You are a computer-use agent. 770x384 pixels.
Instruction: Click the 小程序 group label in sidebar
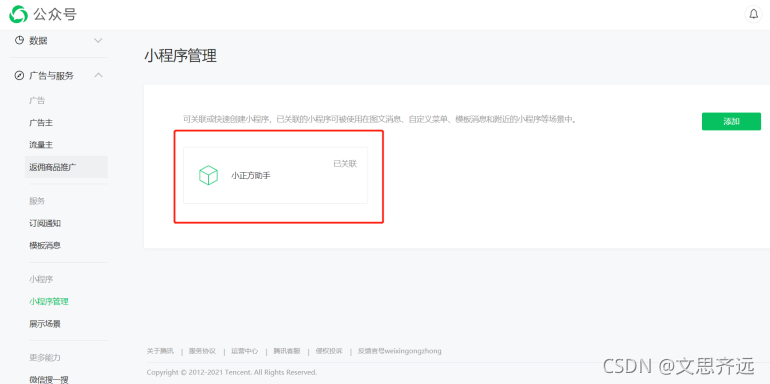pos(41,279)
